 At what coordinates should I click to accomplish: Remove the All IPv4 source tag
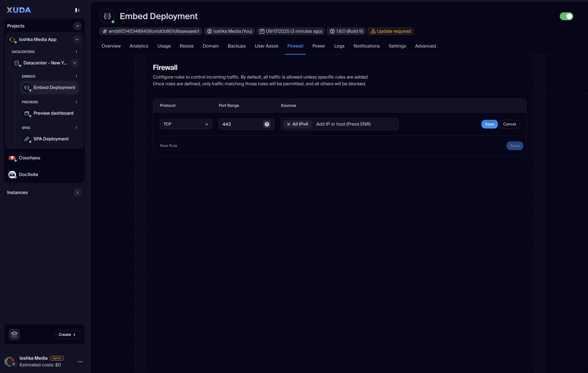(288, 124)
